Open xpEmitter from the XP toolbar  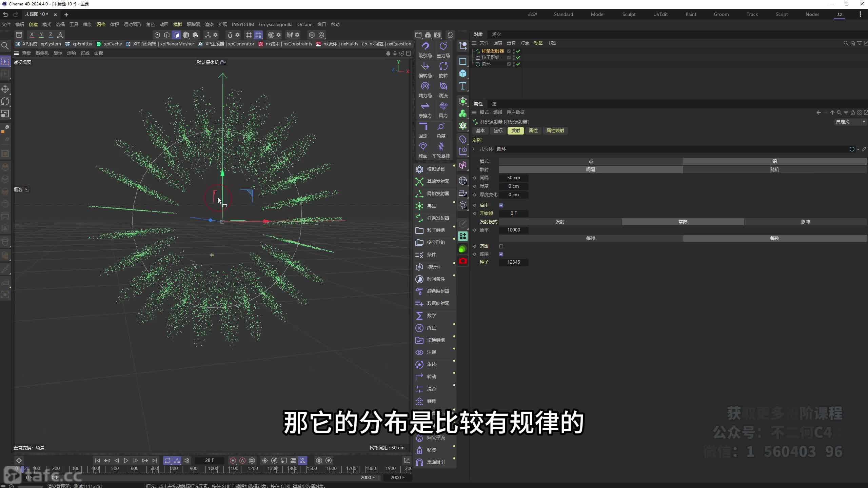tap(79, 44)
